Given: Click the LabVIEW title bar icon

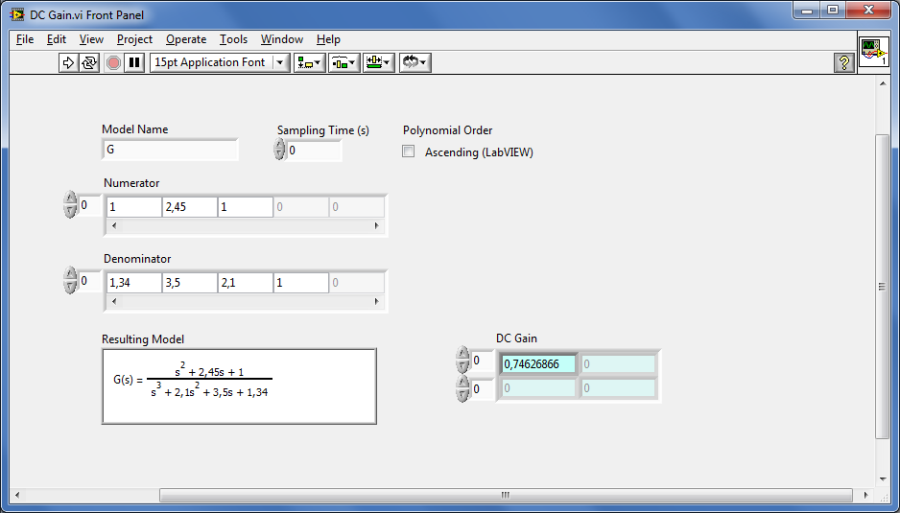Looking at the screenshot, I should 17,15.
